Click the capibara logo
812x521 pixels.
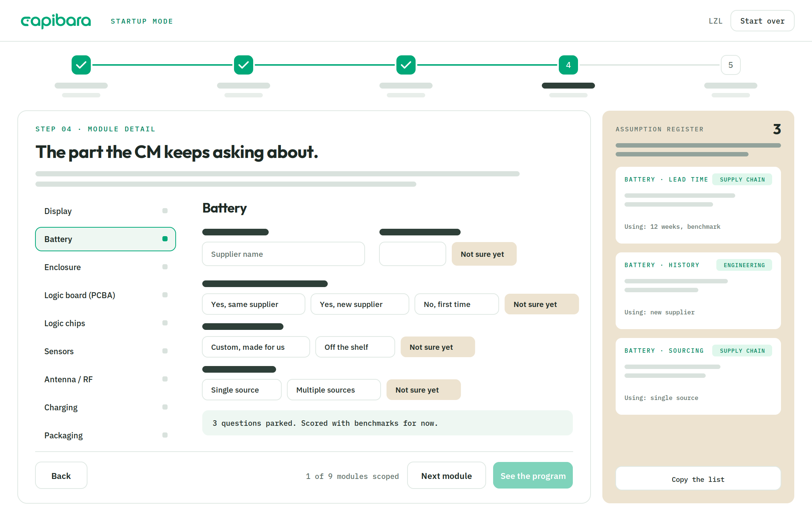56,21
